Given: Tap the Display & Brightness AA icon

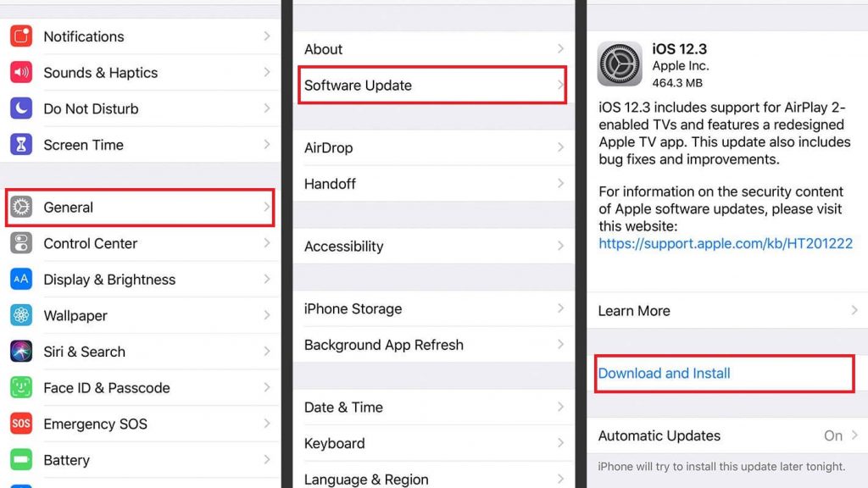Looking at the screenshot, I should pos(21,279).
